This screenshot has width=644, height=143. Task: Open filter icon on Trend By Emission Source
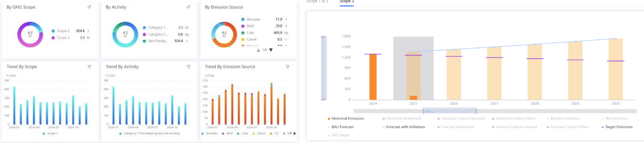(x=288, y=67)
